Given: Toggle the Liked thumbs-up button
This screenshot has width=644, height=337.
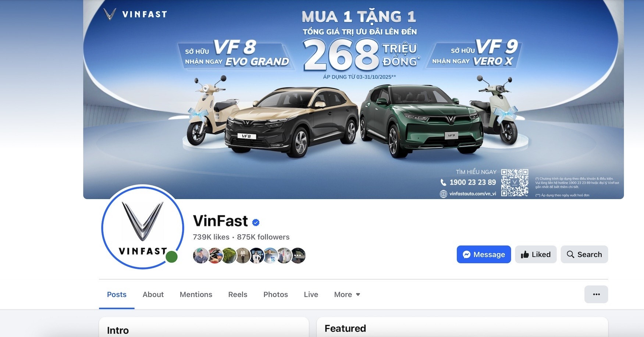Looking at the screenshot, I should tap(536, 254).
